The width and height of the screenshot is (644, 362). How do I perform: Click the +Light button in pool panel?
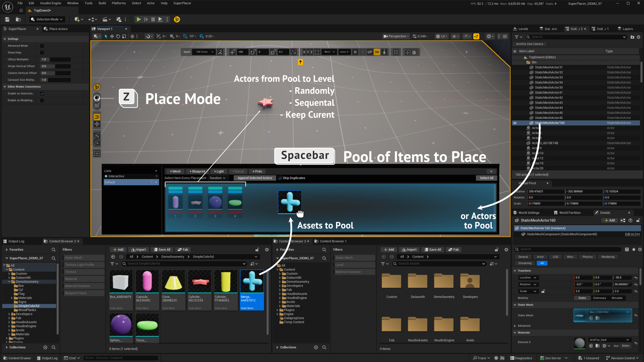coord(219,171)
